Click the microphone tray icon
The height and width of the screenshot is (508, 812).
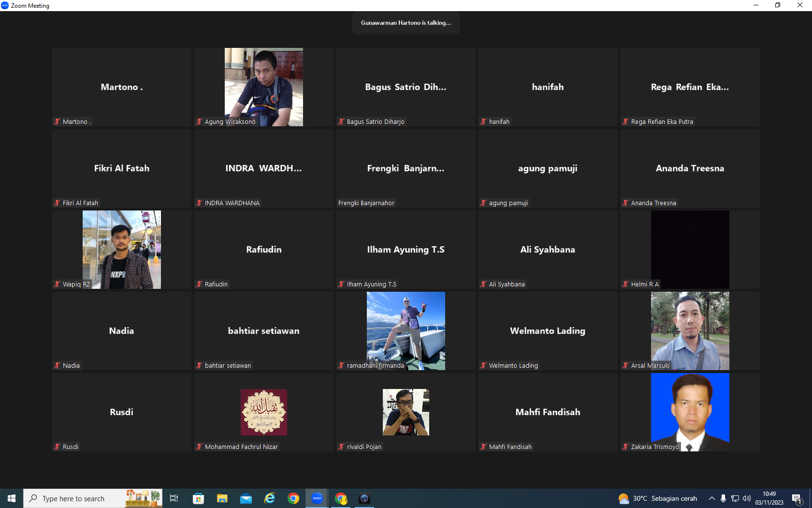click(724, 498)
